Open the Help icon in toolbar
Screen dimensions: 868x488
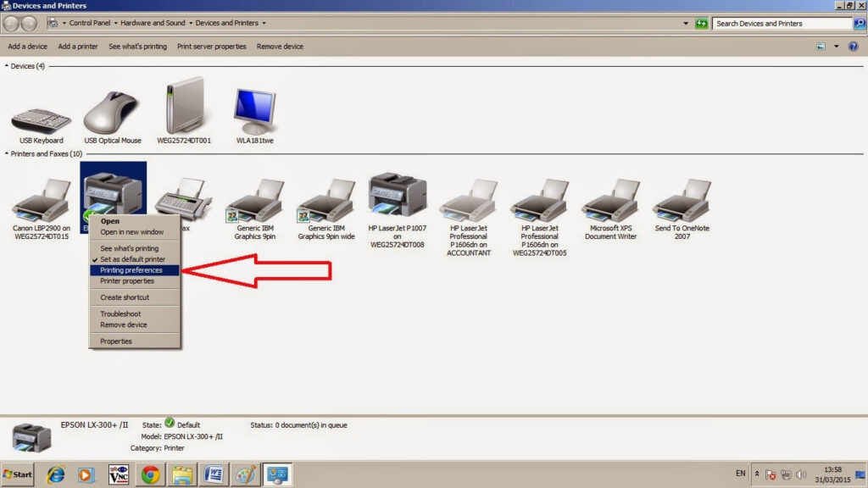pos(853,47)
